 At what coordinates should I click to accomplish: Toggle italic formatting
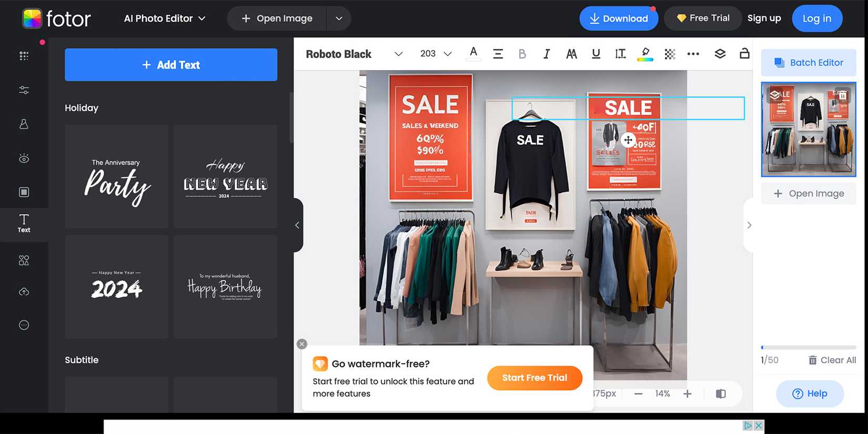547,54
